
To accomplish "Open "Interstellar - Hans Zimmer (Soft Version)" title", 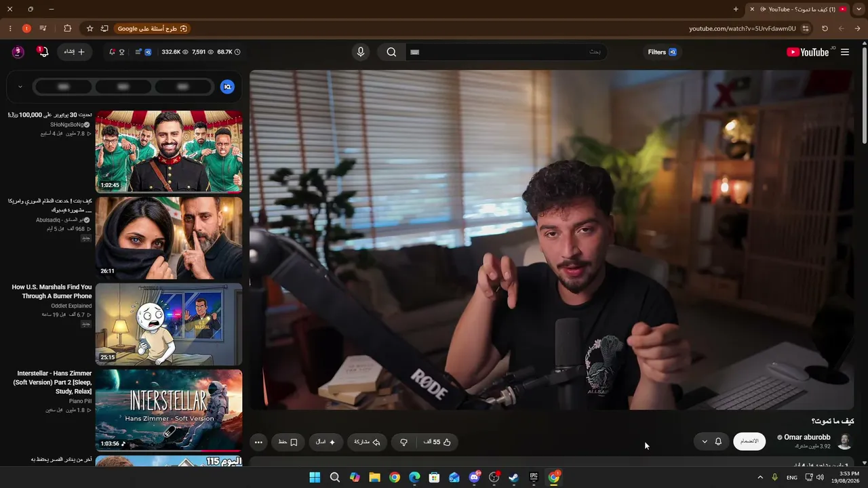I will (53, 382).
